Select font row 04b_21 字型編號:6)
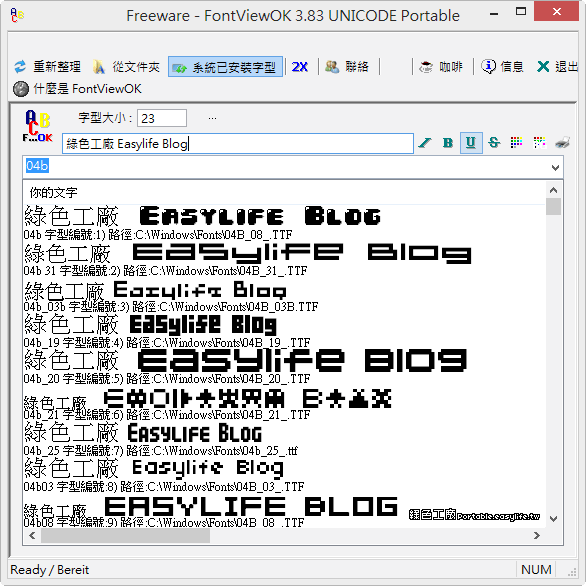 (284, 404)
